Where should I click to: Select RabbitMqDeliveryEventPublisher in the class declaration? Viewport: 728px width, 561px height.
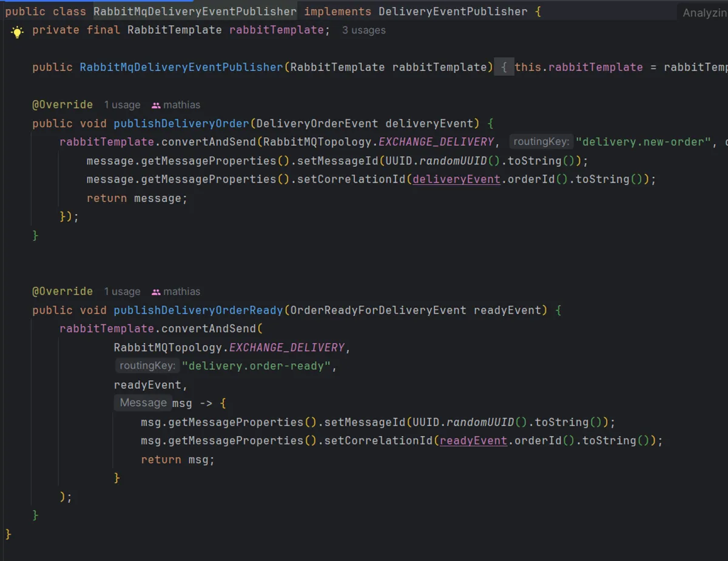195,12
